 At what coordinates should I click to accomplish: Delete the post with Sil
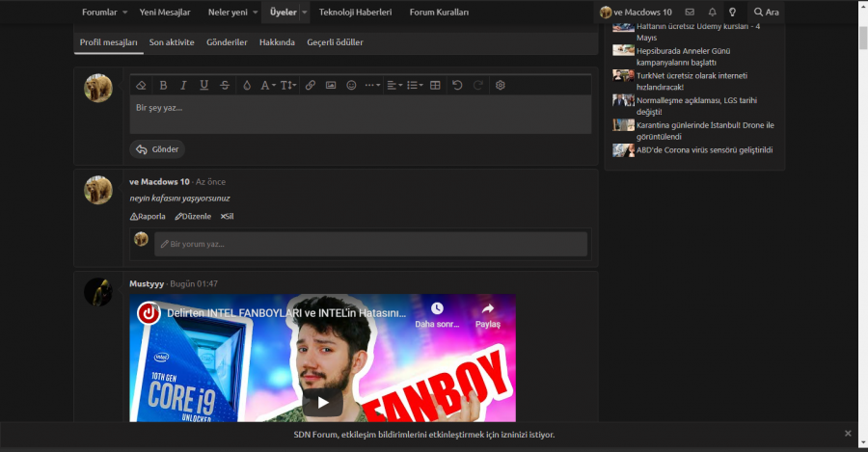click(227, 216)
